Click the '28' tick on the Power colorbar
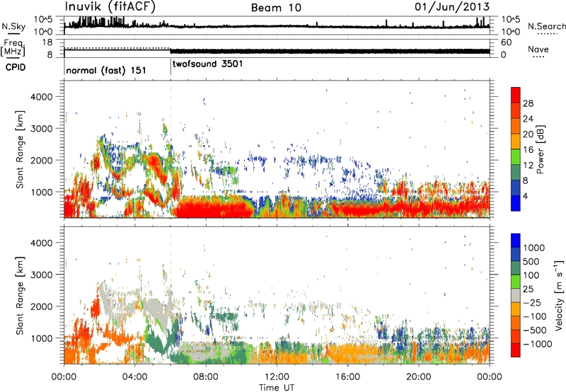This screenshot has width=566, height=392. coord(528,103)
